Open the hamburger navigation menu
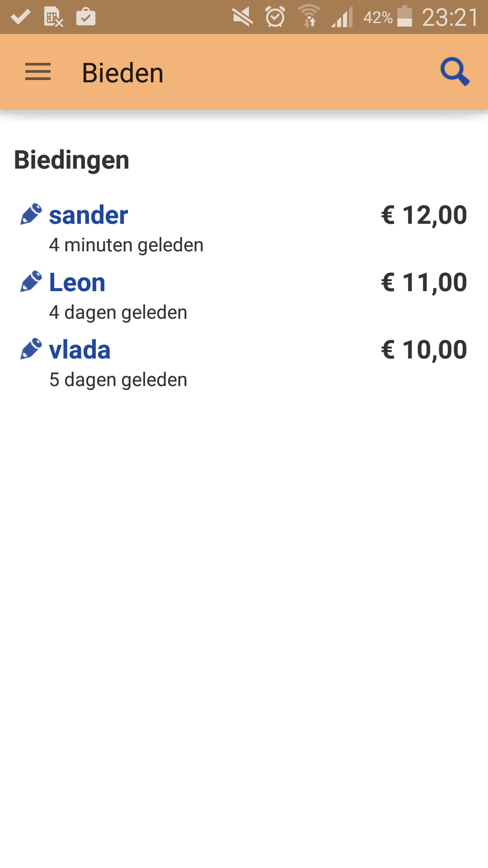 (38, 72)
